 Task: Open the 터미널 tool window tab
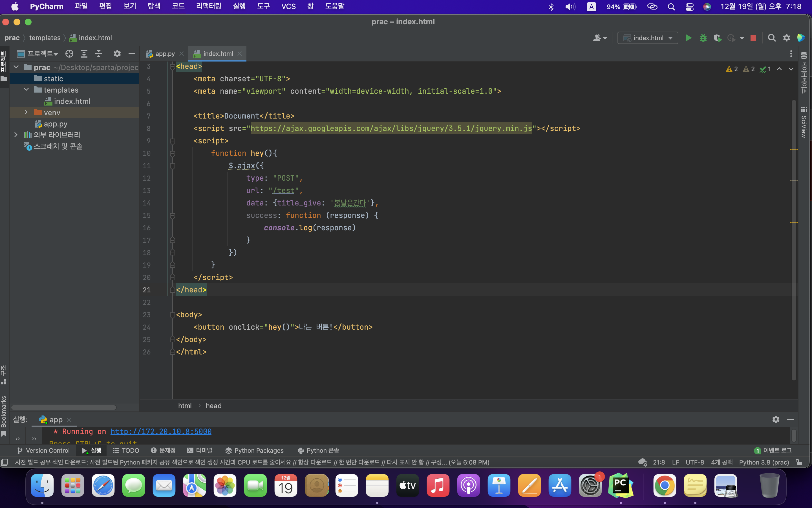tap(200, 450)
